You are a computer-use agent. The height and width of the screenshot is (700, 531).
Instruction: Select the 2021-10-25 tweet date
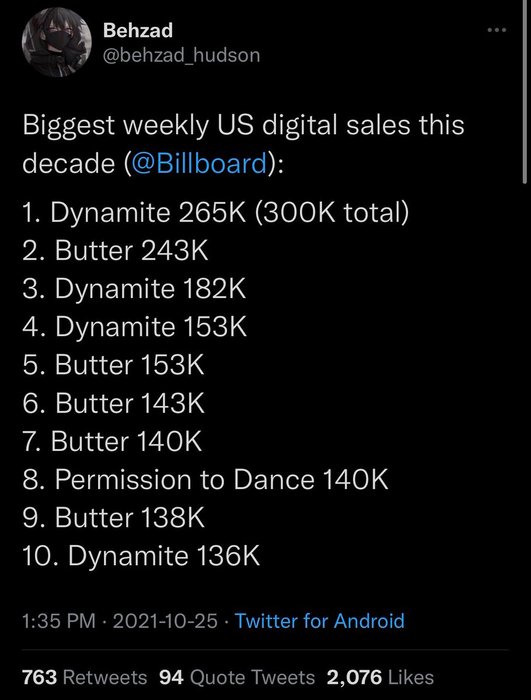[x=165, y=621]
